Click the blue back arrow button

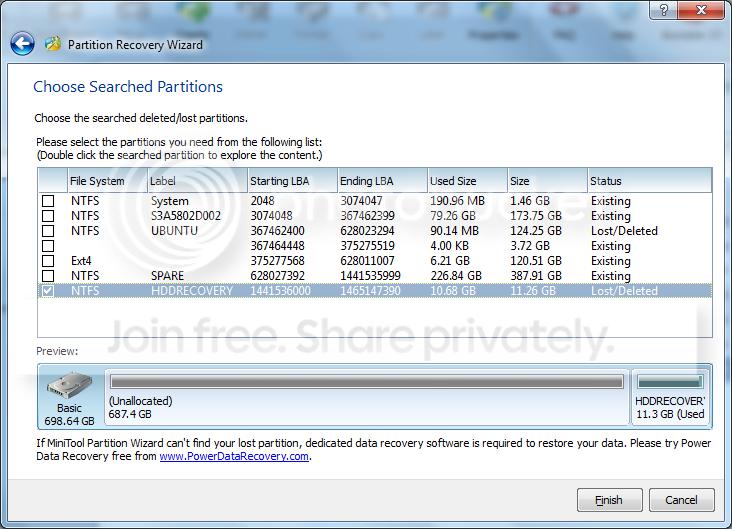click(x=22, y=44)
